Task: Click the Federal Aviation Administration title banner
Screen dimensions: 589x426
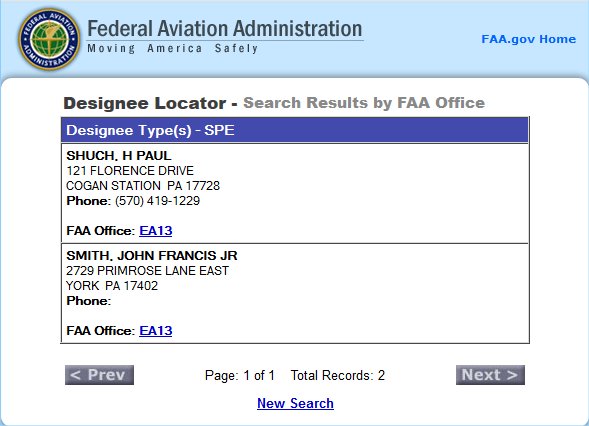Action: (225, 29)
